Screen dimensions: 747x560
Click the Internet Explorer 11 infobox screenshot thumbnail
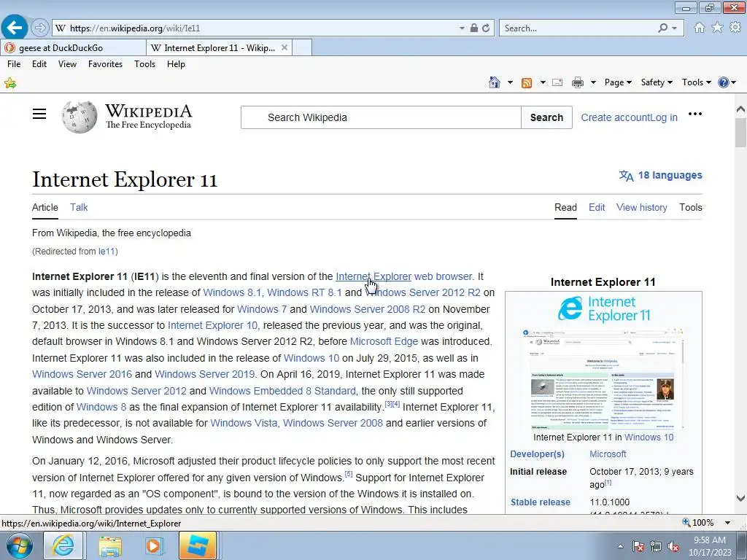pos(603,378)
